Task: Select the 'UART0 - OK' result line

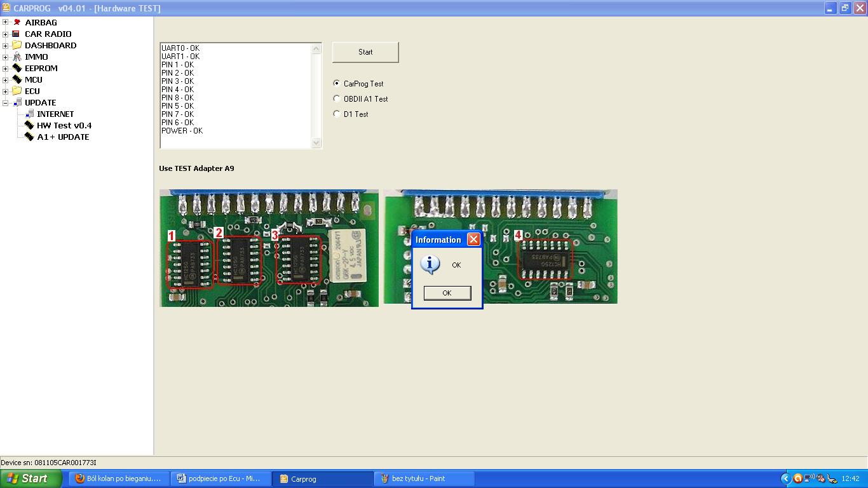Action: pos(180,48)
